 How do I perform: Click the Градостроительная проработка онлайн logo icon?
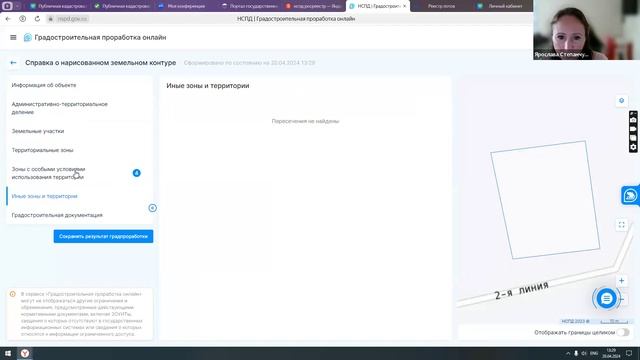coord(27,38)
